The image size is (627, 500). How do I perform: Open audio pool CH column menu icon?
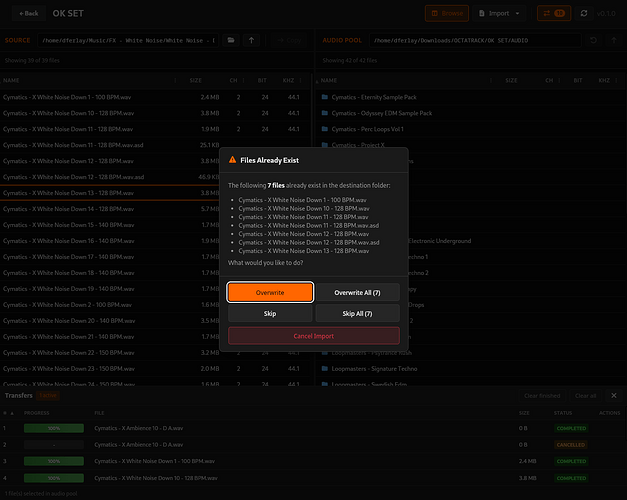pos(559,80)
